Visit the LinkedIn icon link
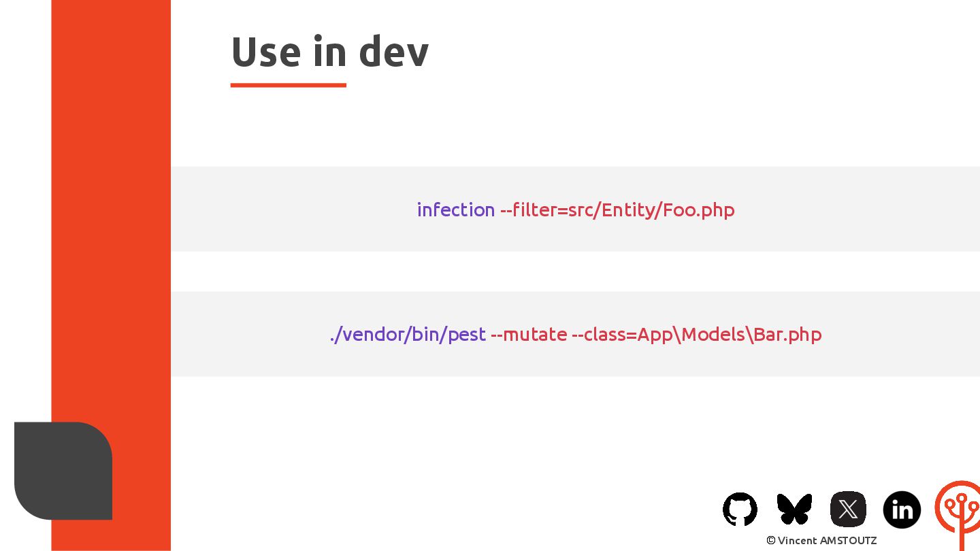The height and width of the screenshot is (551, 980). click(x=902, y=510)
